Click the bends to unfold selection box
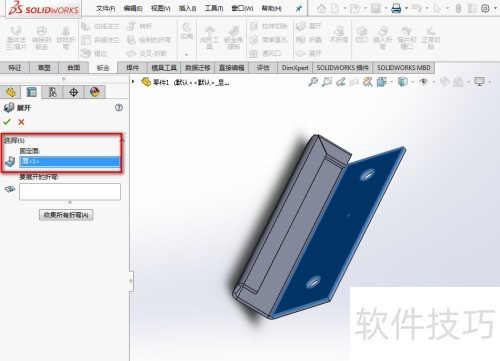 pyautogui.click(x=70, y=192)
